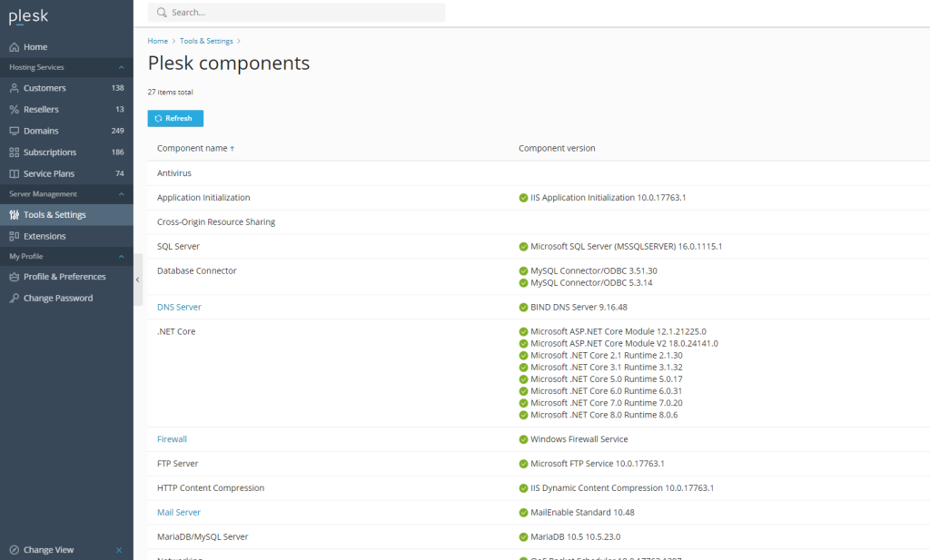The image size is (930, 560).
Task: Click the Domains monitor icon
Action: coord(15,131)
